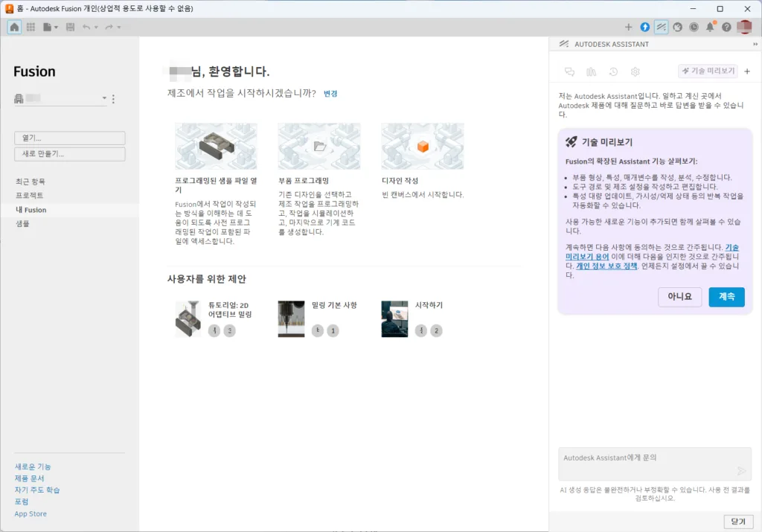Click the Autodesk Assistant에게 문의 input field
The width and height of the screenshot is (762, 532).
click(655, 464)
